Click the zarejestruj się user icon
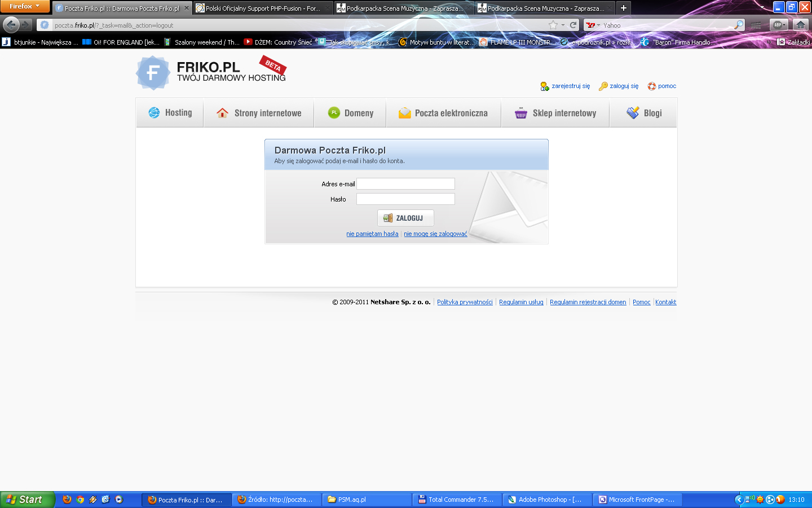This screenshot has height=508, width=812. (545, 86)
